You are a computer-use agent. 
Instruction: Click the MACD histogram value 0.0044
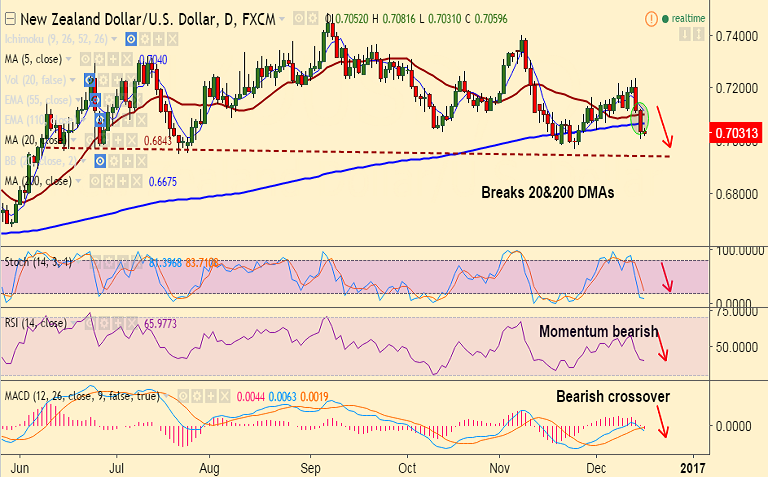tap(251, 397)
